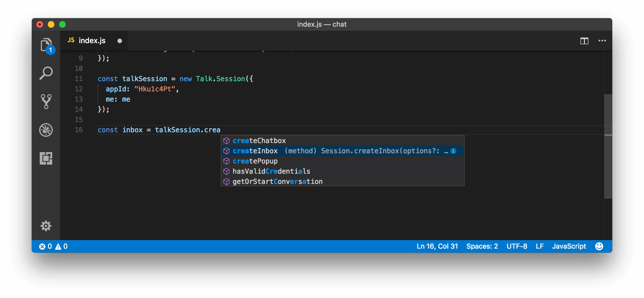
Task: Open the Source Control view
Action: pyautogui.click(x=46, y=101)
